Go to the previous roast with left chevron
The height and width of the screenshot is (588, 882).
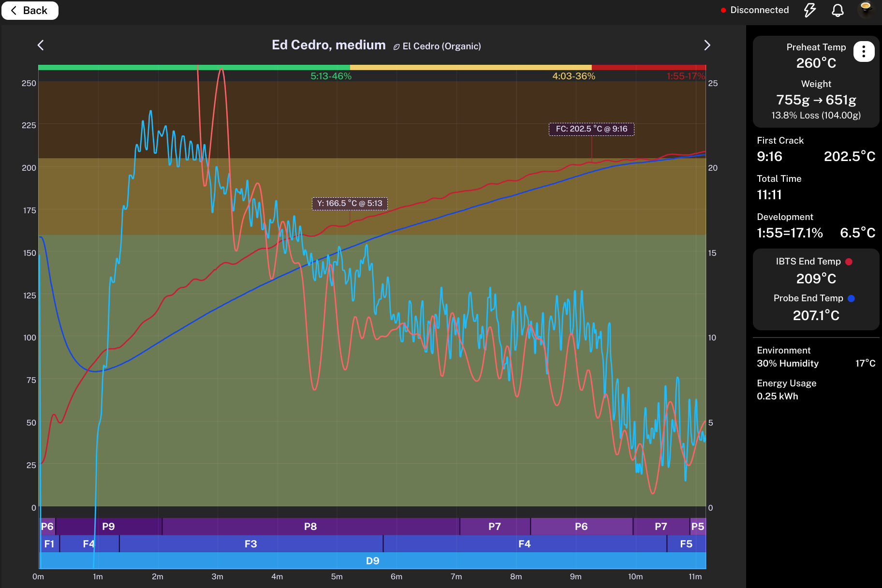(x=41, y=45)
